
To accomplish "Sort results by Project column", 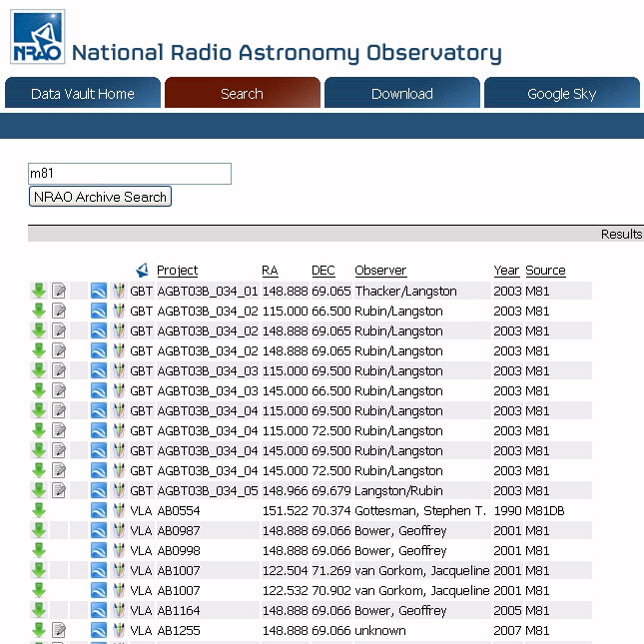I will pos(177,271).
